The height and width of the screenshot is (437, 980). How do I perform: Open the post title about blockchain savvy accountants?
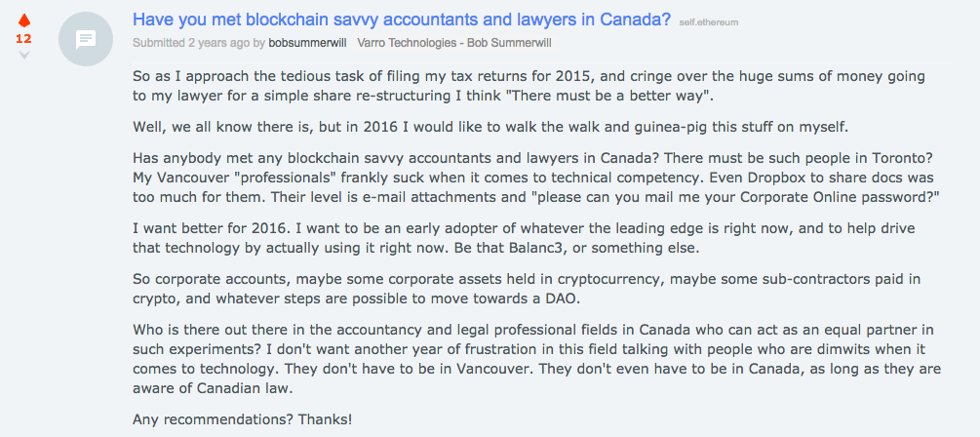click(401, 20)
